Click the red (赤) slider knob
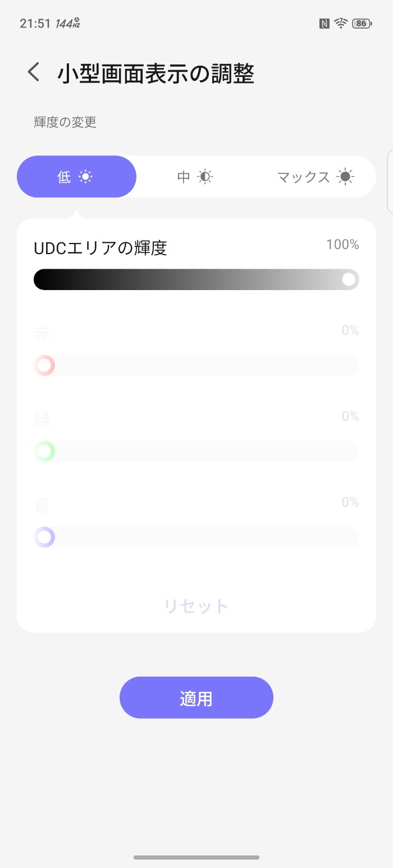Screen dimensions: 393x868 point(44,365)
